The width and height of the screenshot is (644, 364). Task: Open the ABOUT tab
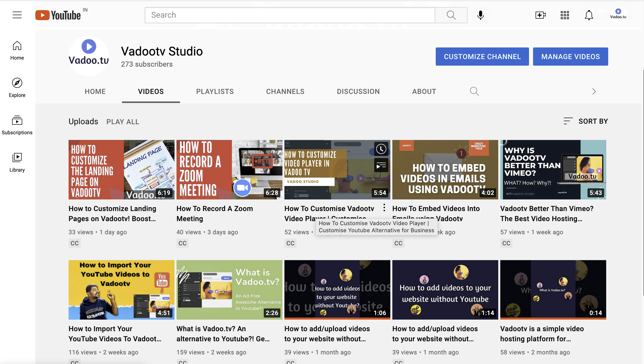tap(424, 91)
